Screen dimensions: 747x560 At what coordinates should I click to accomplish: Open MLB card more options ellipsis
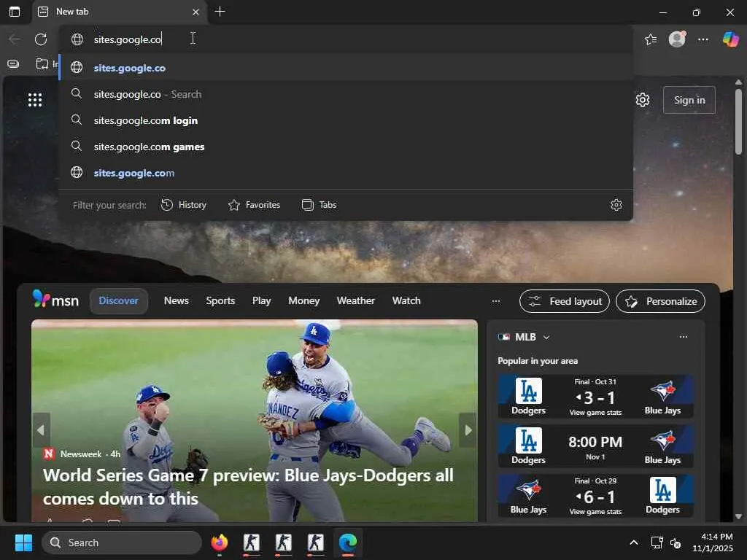tap(683, 337)
